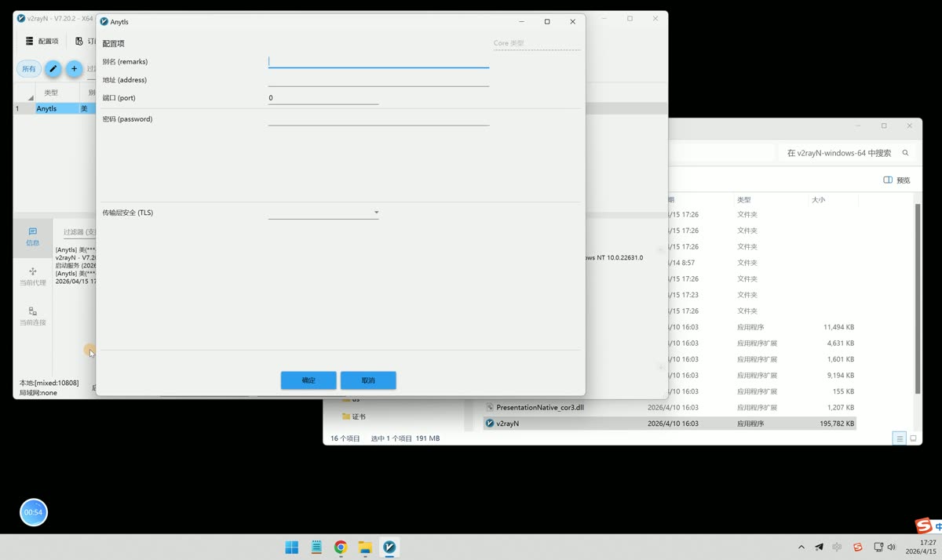
Task: Click the 类型 column header in v2rayN
Action: click(51, 93)
